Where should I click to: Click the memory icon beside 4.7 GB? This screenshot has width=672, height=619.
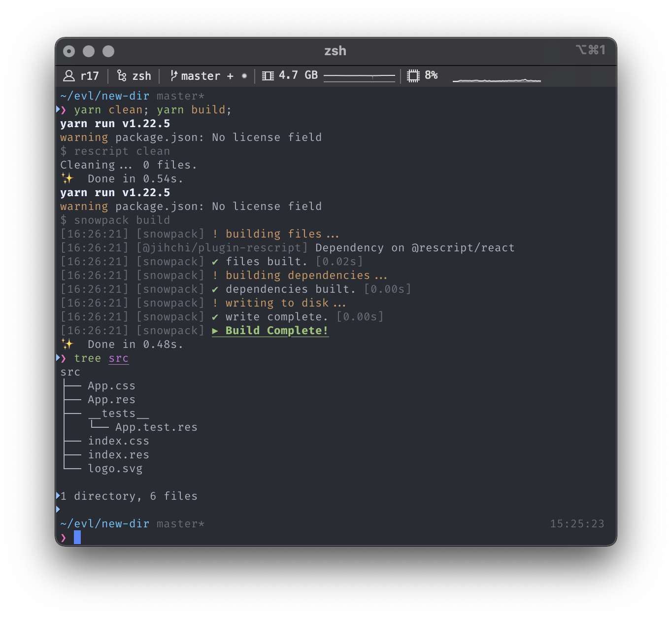[268, 76]
